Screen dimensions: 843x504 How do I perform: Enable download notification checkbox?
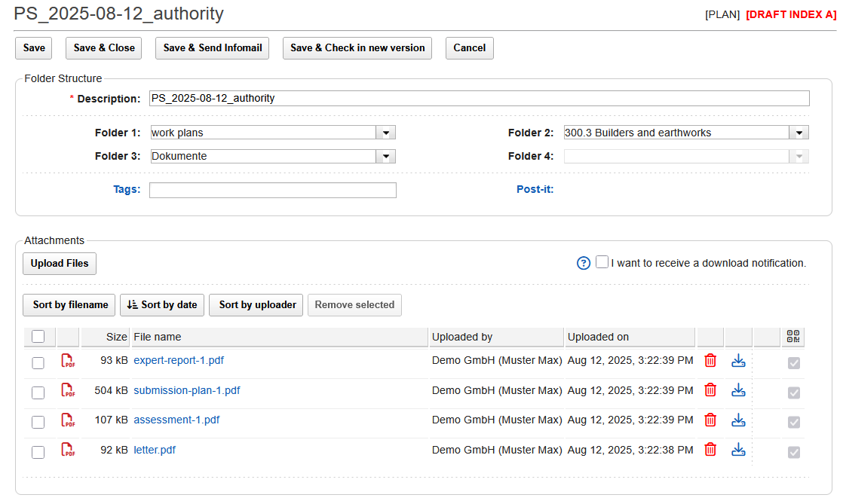(602, 262)
